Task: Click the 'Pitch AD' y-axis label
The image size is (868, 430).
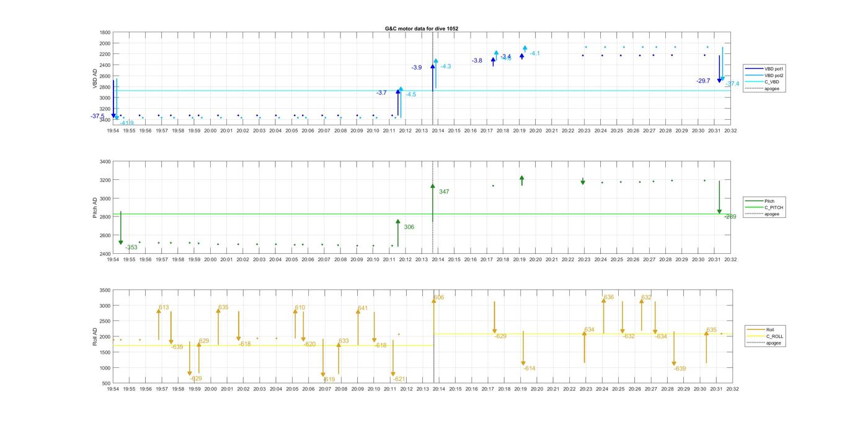Action: pyautogui.click(x=95, y=208)
